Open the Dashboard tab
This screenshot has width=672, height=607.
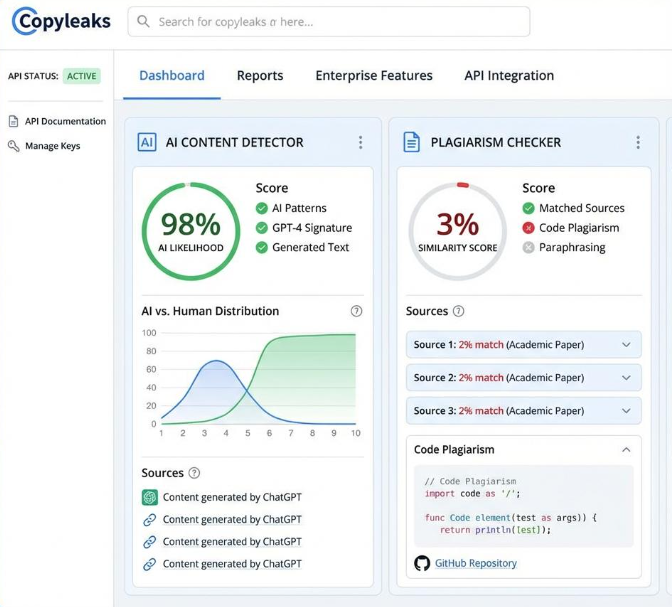click(172, 75)
